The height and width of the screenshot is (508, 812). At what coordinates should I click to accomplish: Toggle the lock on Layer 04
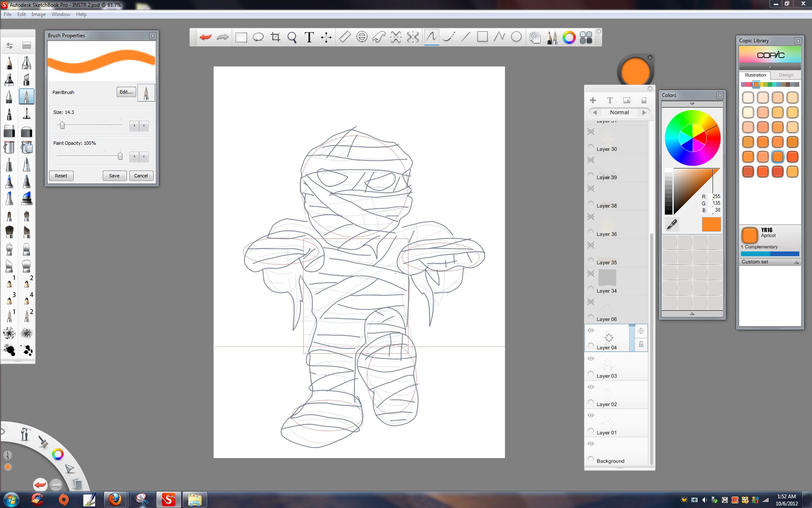[x=641, y=344]
